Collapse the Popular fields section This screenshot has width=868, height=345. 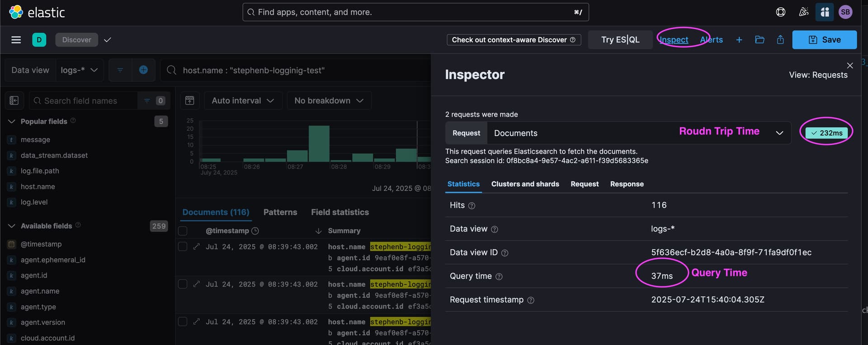tap(12, 121)
